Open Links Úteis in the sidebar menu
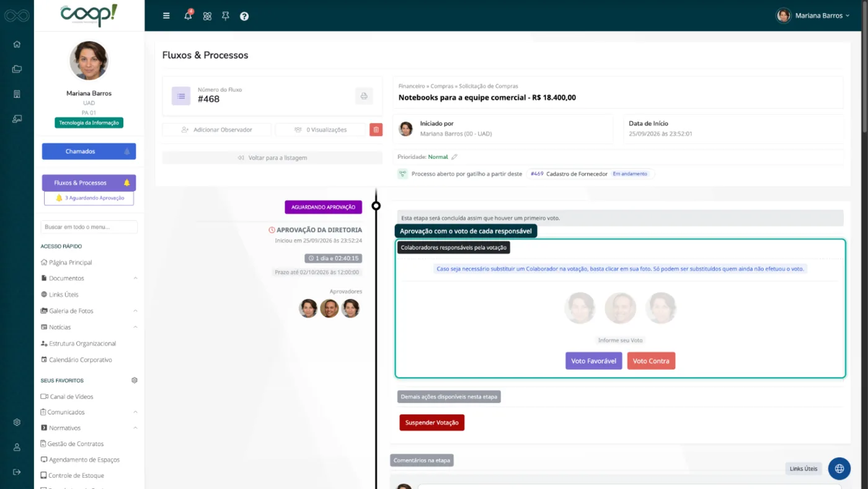The image size is (868, 489). (x=60, y=294)
